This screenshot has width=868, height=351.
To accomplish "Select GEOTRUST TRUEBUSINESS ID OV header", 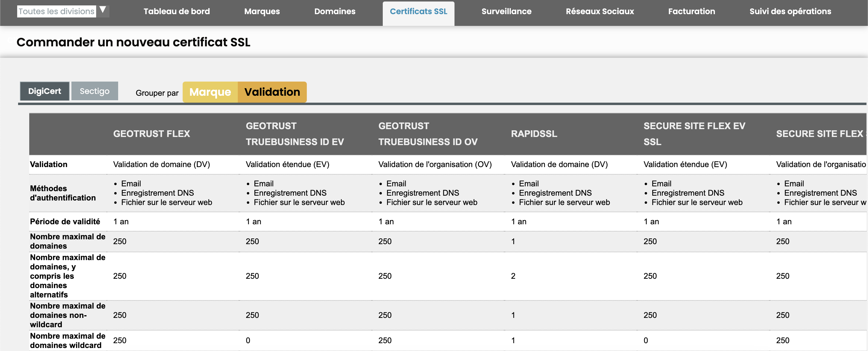I will click(x=428, y=134).
